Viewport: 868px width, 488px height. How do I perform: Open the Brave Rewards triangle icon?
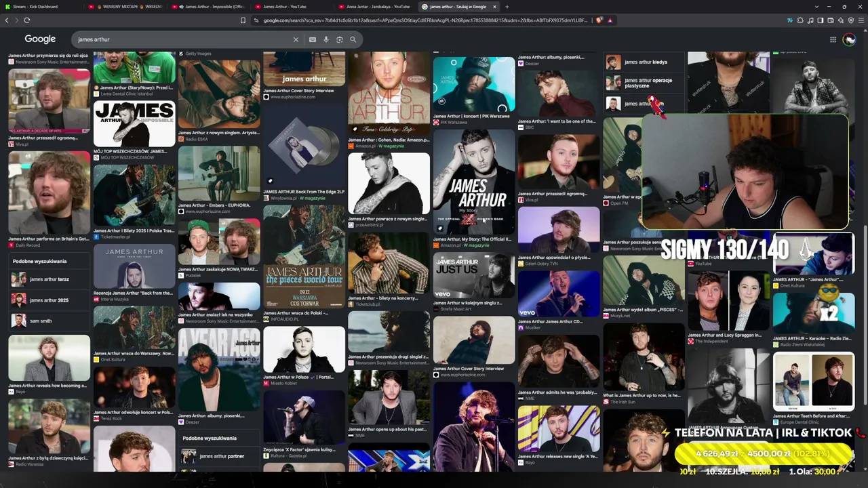pyautogui.click(x=610, y=20)
